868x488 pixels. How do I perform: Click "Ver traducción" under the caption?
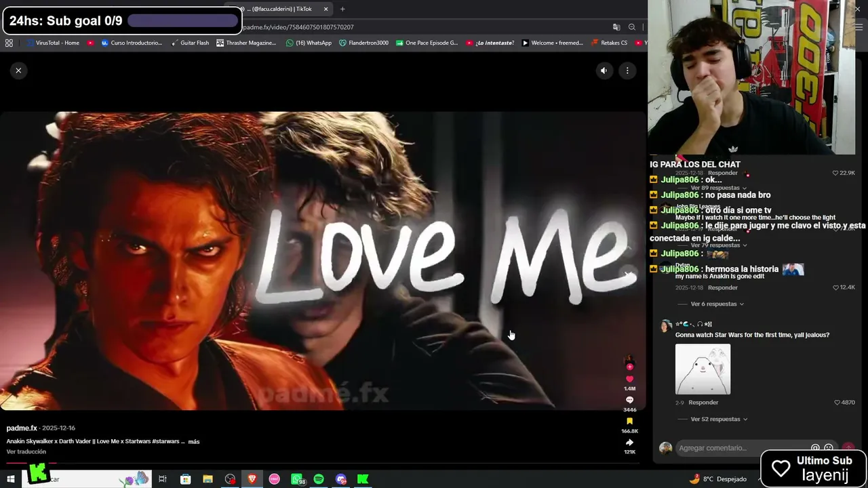coord(26,452)
